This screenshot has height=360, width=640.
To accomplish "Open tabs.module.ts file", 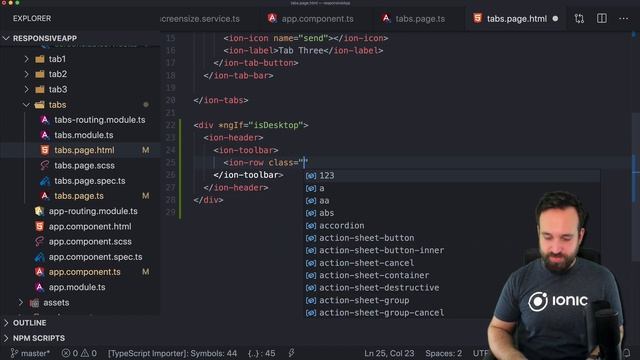I will point(84,135).
